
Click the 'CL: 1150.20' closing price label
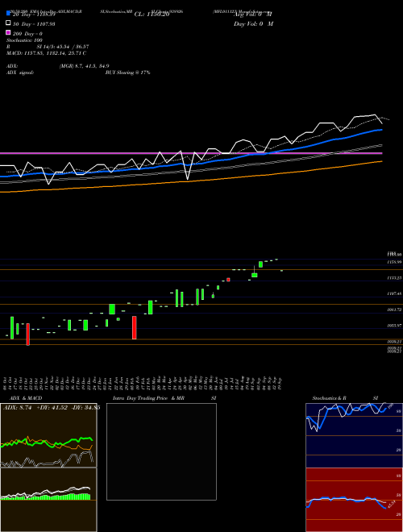pyautogui.click(x=152, y=15)
